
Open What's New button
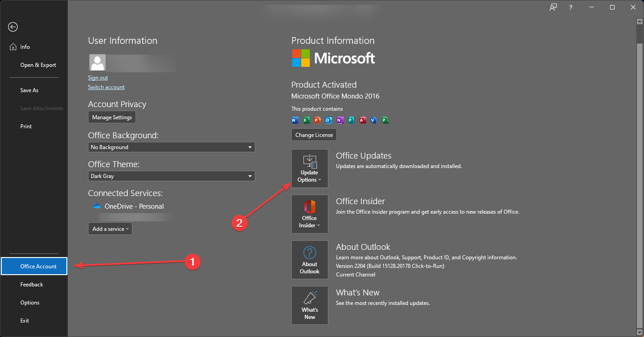pyautogui.click(x=310, y=305)
